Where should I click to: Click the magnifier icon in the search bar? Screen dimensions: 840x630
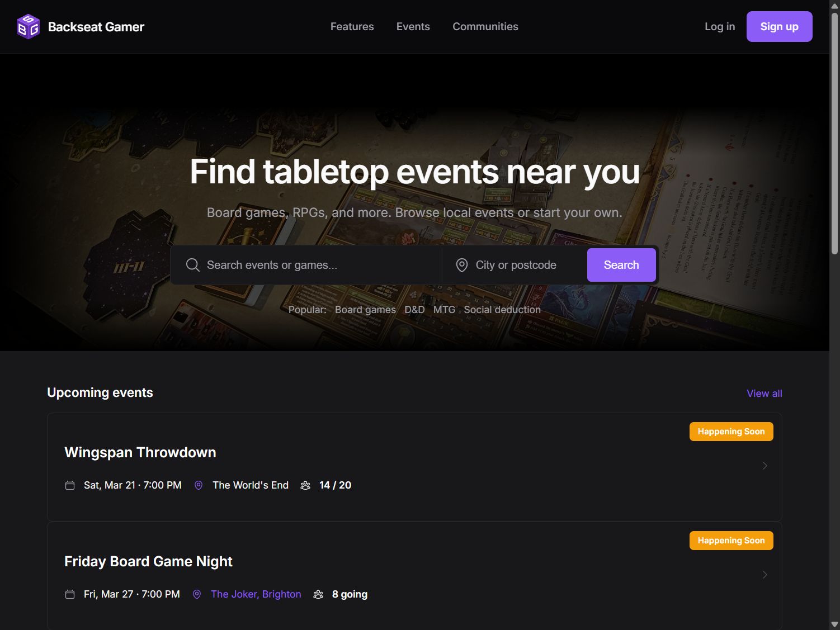click(x=193, y=264)
